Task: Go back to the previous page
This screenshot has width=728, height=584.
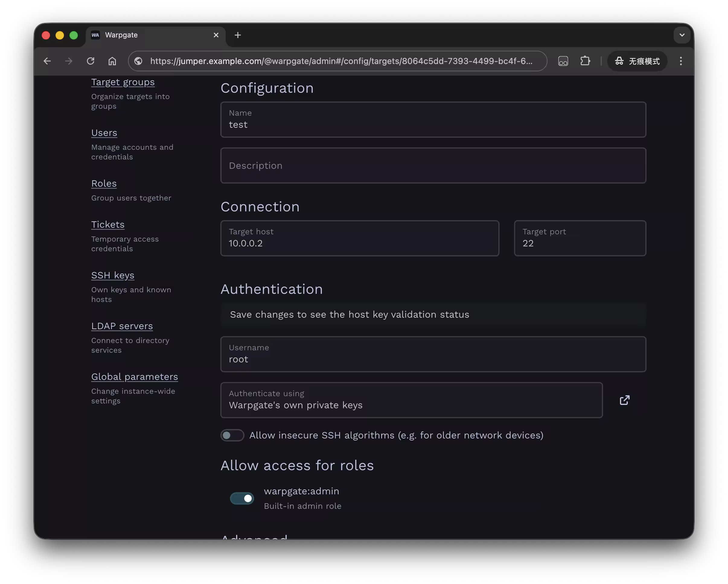Action: [x=47, y=61]
